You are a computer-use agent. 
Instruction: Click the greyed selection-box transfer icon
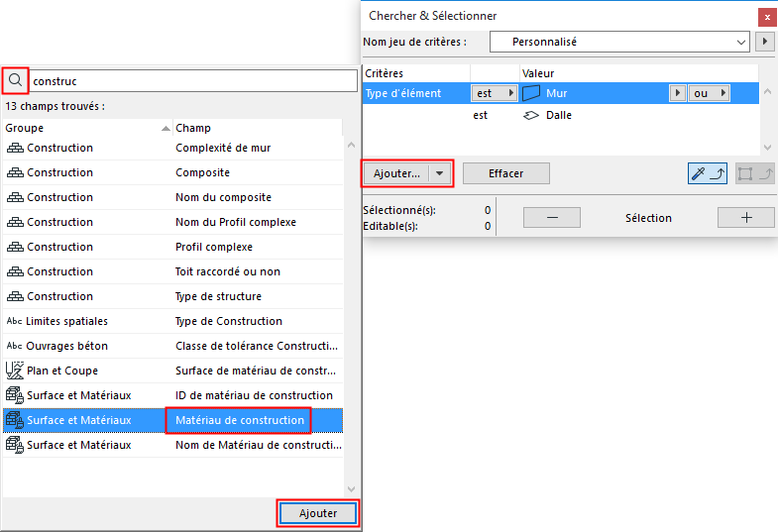pyautogui.click(x=754, y=173)
